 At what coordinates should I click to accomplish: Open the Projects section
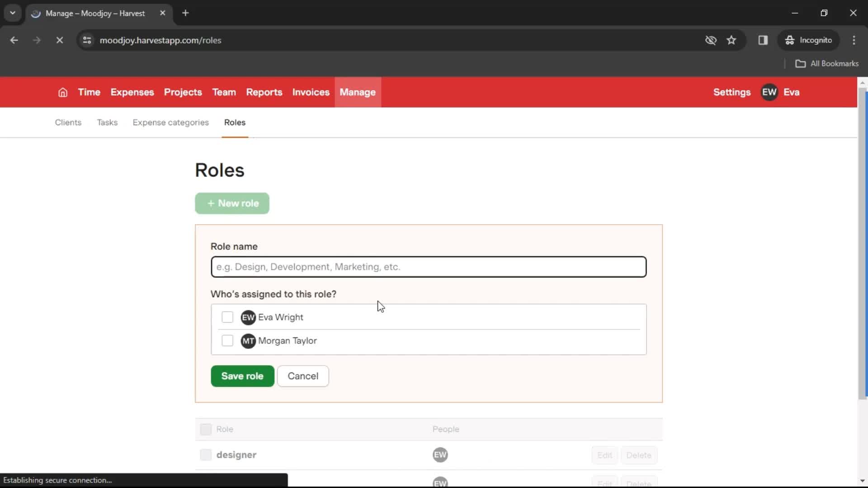point(183,92)
